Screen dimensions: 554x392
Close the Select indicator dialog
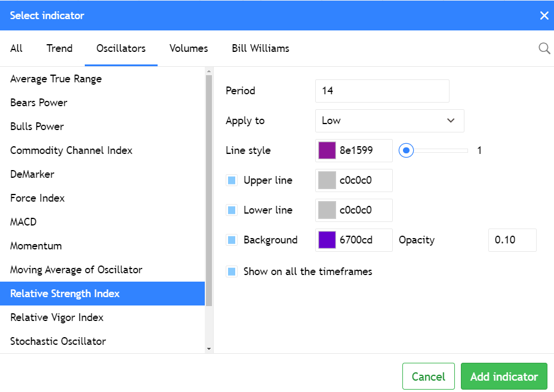tap(544, 16)
